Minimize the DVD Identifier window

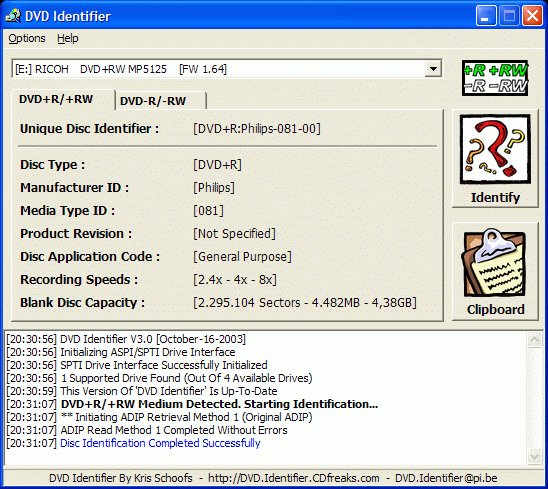(x=486, y=16)
